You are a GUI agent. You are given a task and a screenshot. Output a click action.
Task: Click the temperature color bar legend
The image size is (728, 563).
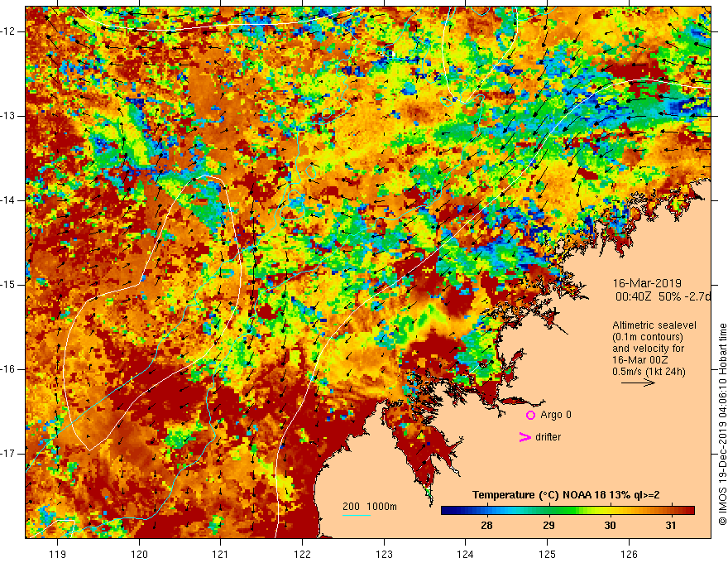pyautogui.click(x=568, y=511)
